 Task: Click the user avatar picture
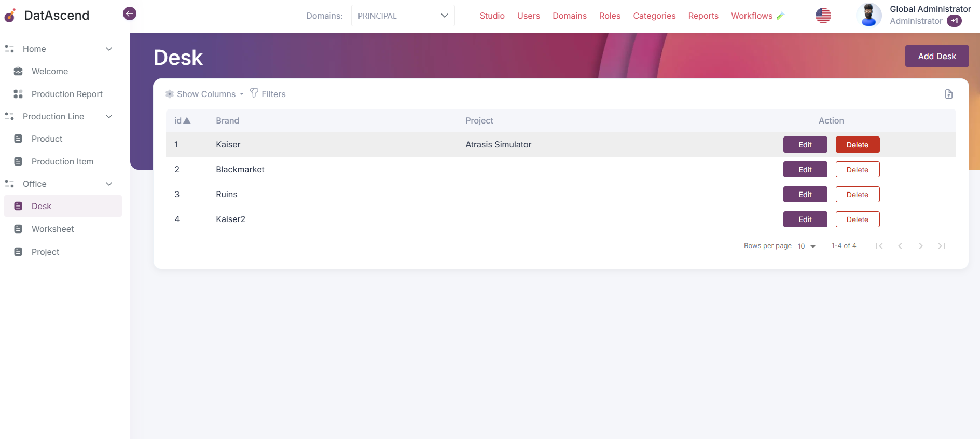pos(868,15)
